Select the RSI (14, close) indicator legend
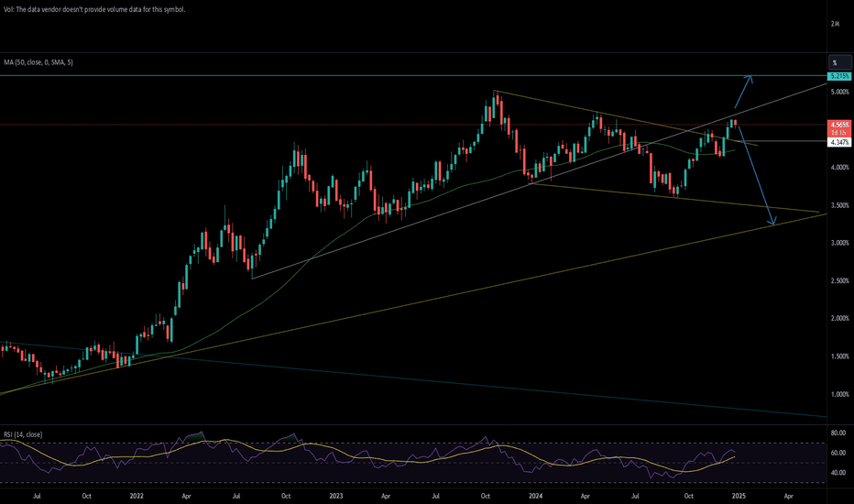 (x=23, y=434)
